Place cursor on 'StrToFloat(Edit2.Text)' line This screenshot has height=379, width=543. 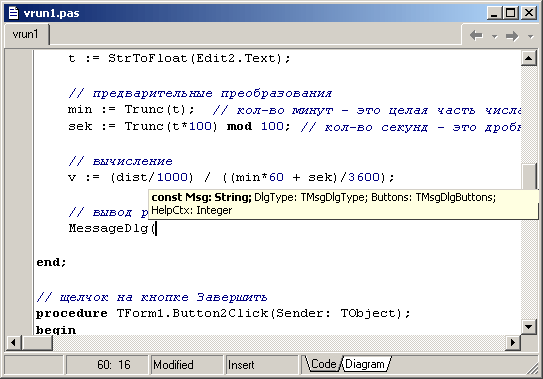[x=179, y=58]
